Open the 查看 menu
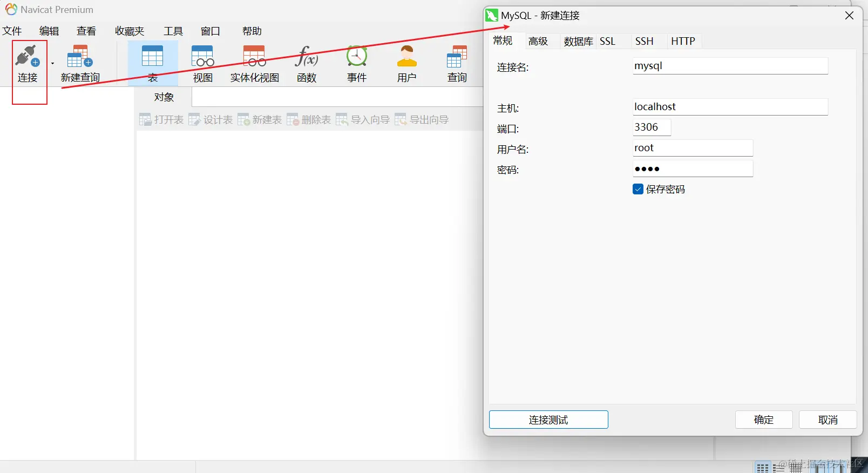The width and height of the screenshot is (868, 473). coord(86,31)
